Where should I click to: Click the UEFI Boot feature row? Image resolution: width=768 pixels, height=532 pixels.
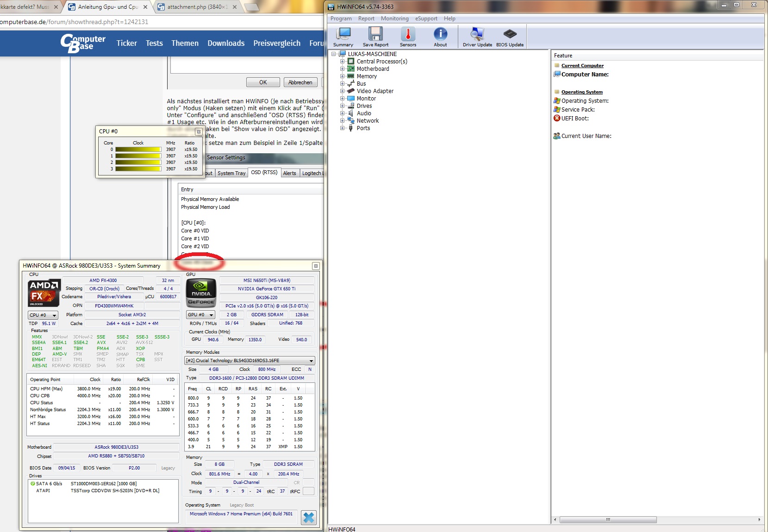pyautogui.click(x=575, y=118)
